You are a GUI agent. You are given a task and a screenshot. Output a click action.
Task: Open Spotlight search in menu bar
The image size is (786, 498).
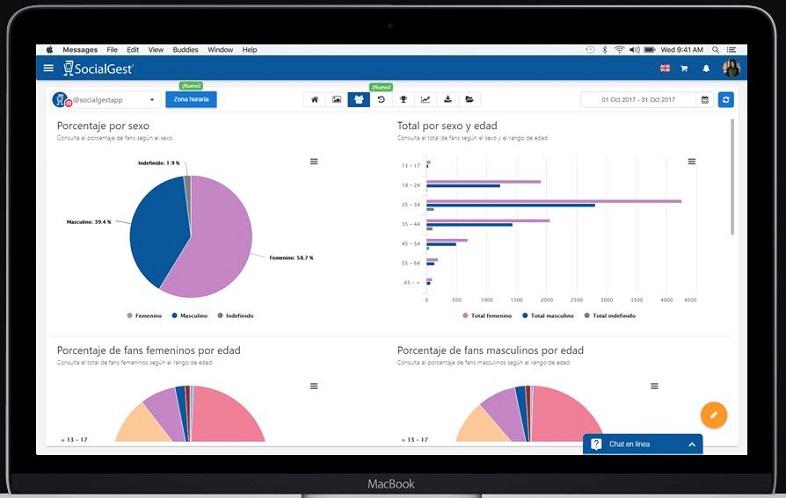pos(715,50)
